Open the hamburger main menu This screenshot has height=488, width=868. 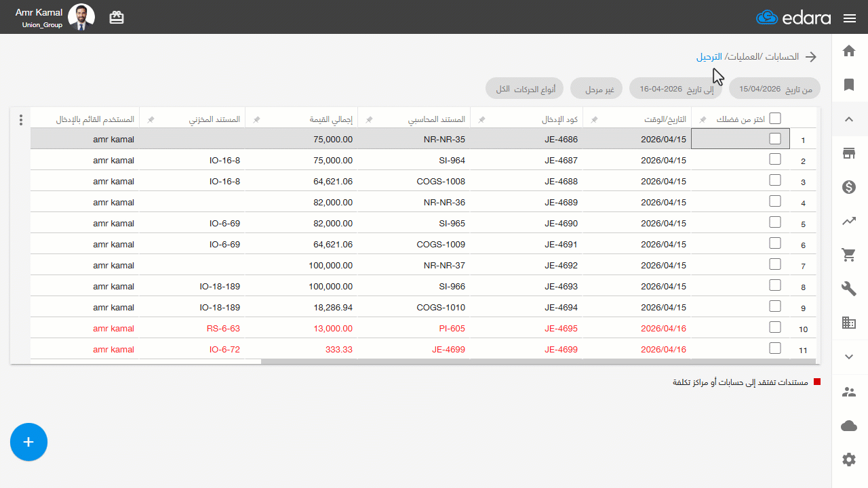pyautogui.click(x=850, y=18)
